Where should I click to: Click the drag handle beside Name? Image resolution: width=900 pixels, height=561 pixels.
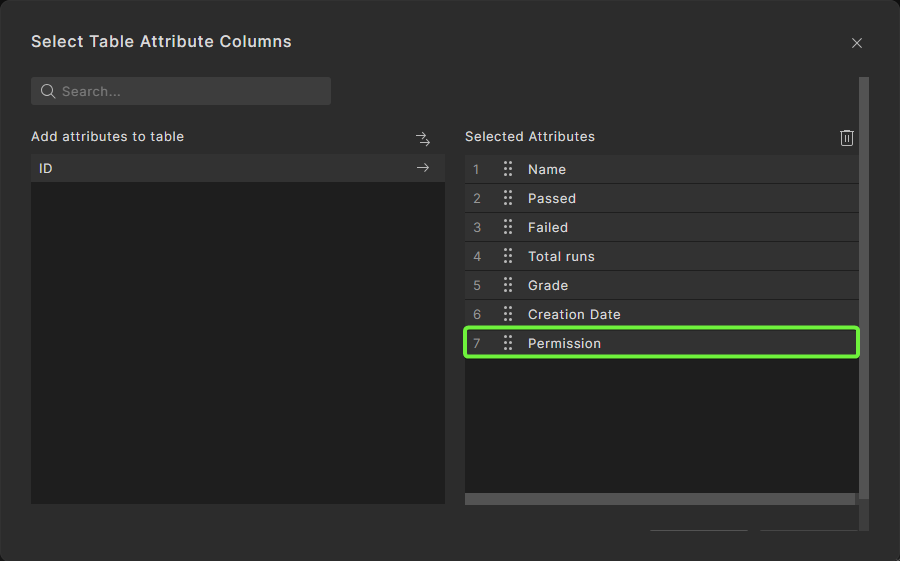[508, 169]
